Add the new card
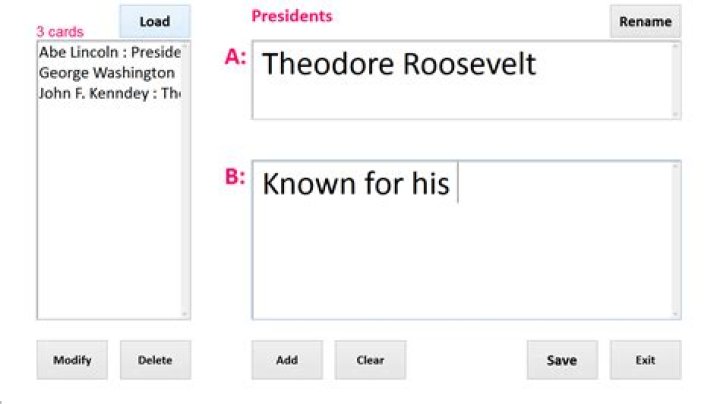Image resolution: width=720 pixels, height=404 pixels. coord(286,360)
